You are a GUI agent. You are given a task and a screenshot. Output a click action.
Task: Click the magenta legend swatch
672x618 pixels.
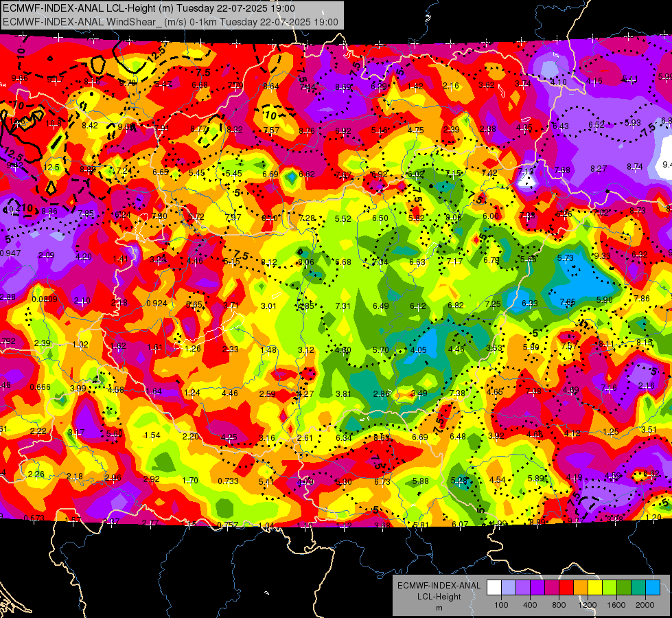click(552, 587)
